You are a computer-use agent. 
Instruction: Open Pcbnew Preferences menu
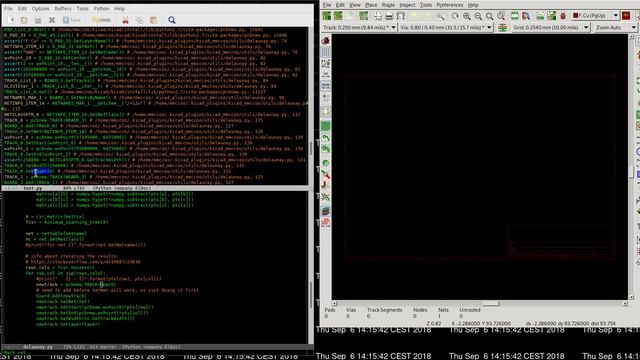[450, 5]
